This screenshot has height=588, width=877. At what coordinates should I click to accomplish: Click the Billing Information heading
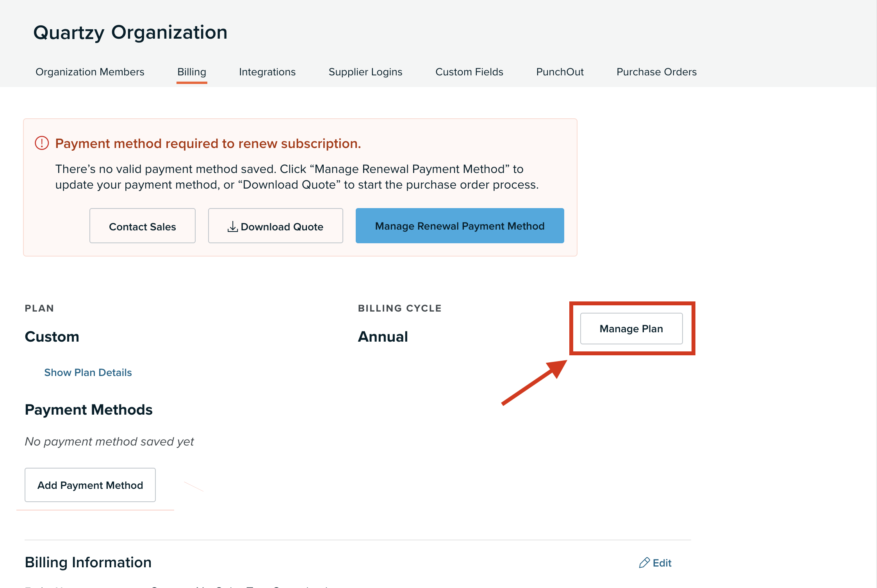click(88, 563)
